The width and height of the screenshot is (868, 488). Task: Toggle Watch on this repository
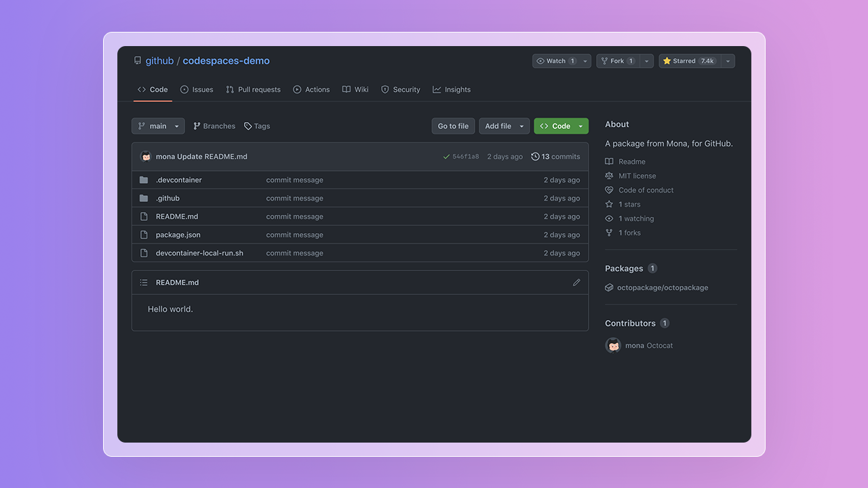(555, 61)
